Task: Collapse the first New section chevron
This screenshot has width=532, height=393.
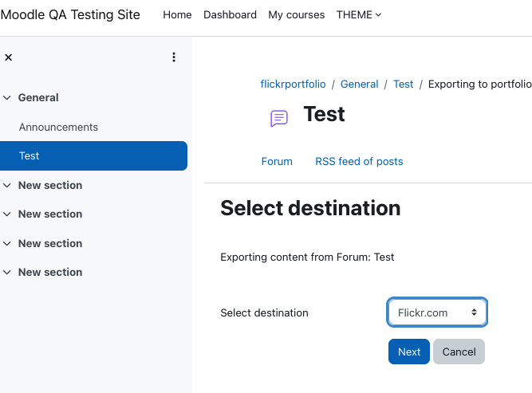Action: (7, 185)
